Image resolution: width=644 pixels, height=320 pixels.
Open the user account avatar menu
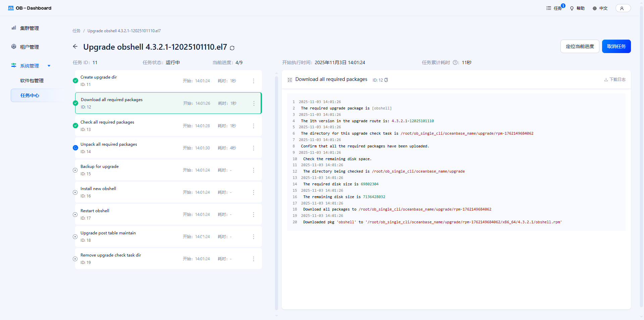point(623,8)
